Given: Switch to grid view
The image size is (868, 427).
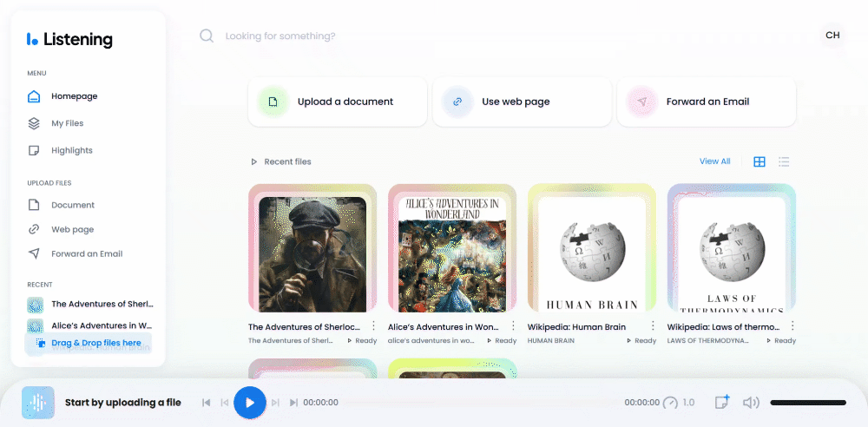Looking at the screenshot, I should (x=759, y=161).
